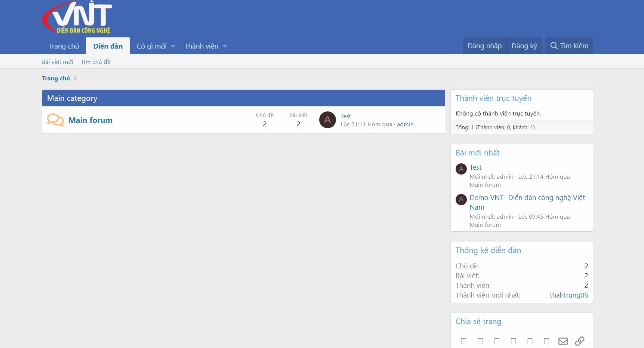644x348 pixels.
Task: Click the Đăng nhập button
Action: tap(484, 45)
